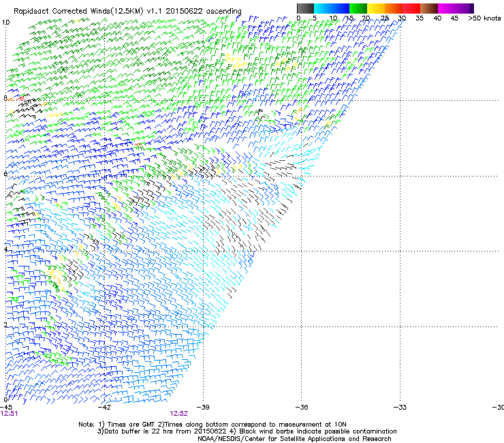Click the latitude '10' axis label

click(5, 22)
